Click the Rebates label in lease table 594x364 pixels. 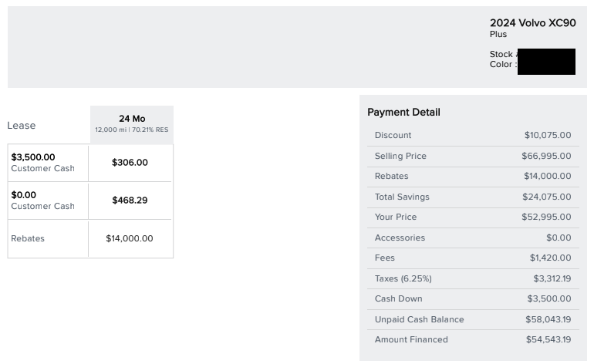coord(28,238)
